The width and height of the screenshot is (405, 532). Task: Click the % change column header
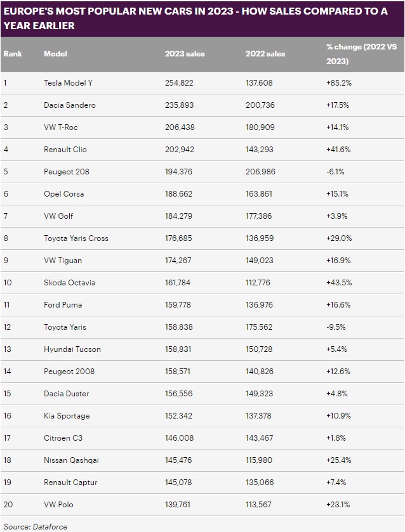coord(361,54)
